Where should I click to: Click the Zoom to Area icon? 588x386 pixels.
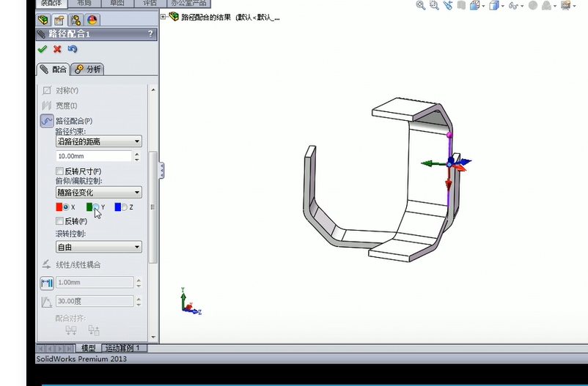pyautogui.click(x=434, y=5)
